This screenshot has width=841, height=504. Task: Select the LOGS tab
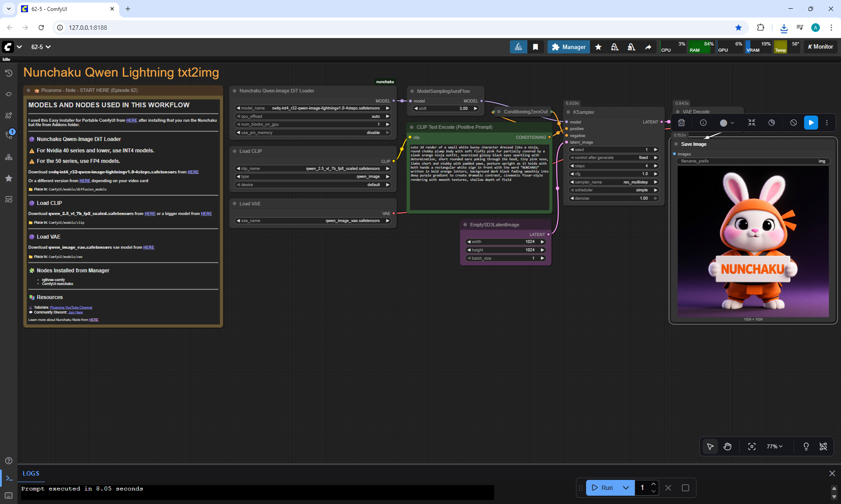click(31, 473)
